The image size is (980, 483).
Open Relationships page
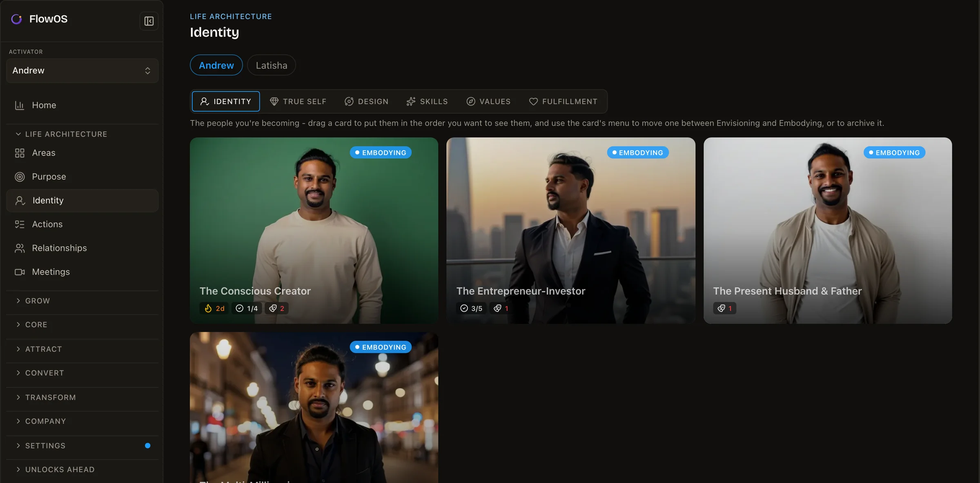(82, 248)
